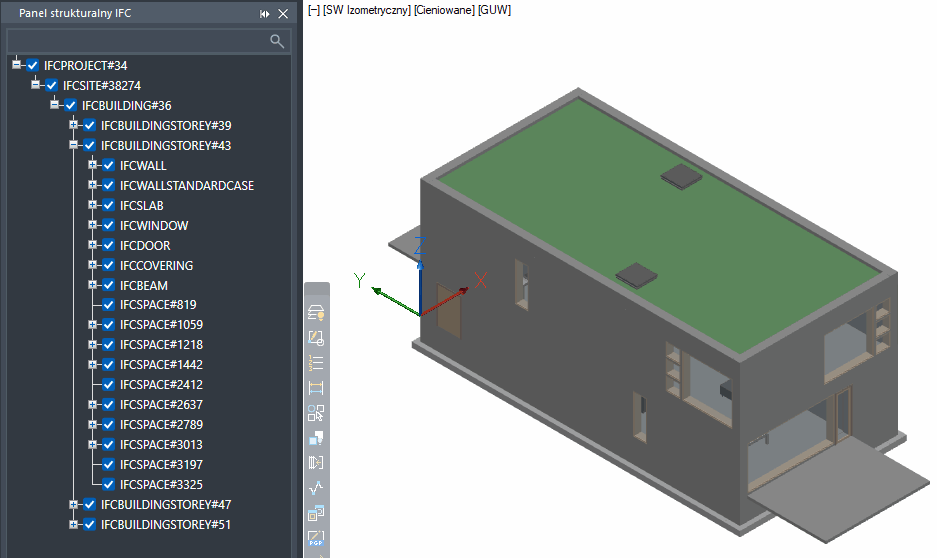Screen dimensions: 937x558
Task: Disable the IFCSPACE#2412 checkbox
Action: [108, 385]
